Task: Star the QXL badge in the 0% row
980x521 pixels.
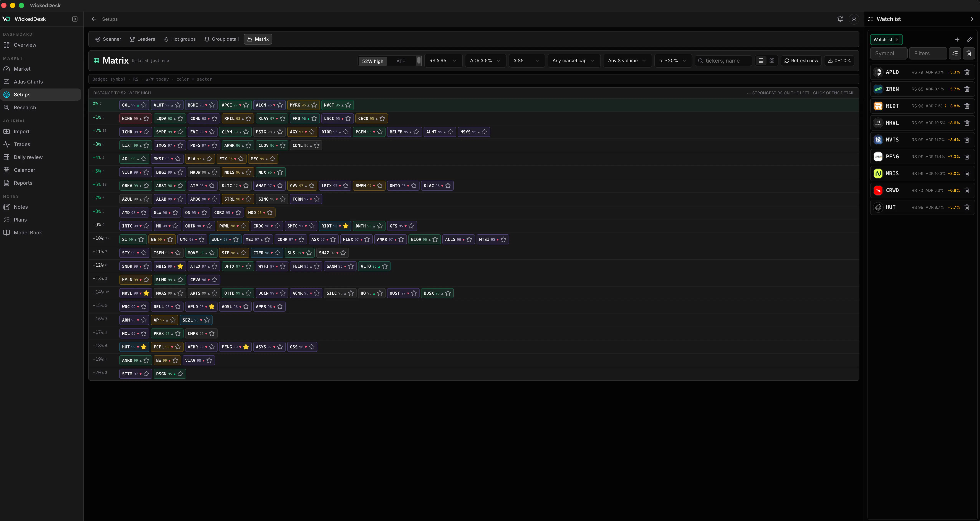Action: (x=144, y=105)
